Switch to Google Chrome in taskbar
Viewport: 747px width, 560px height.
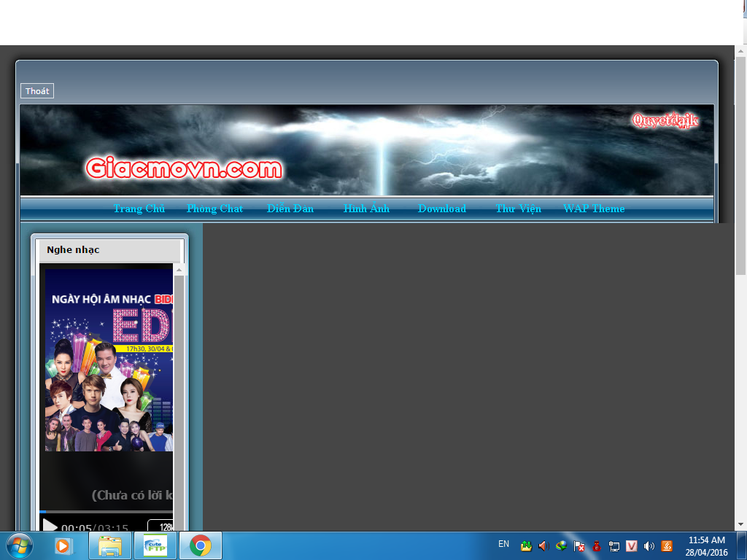pyautogui.click(x=200, y=545)
